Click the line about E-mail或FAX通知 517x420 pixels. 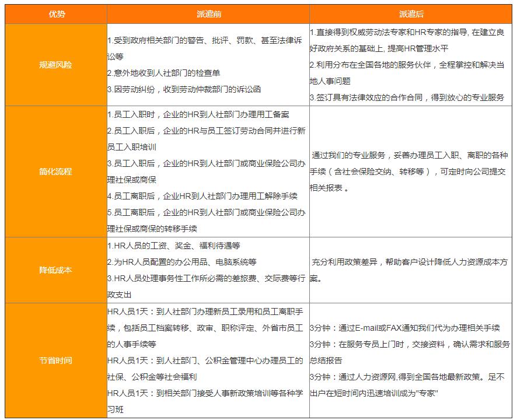404,328
